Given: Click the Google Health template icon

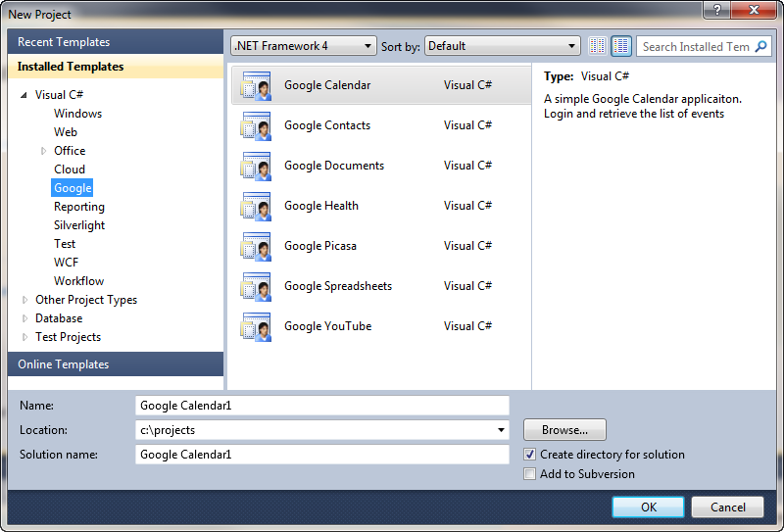Looking at the screenshot, I should pos(256,206).
